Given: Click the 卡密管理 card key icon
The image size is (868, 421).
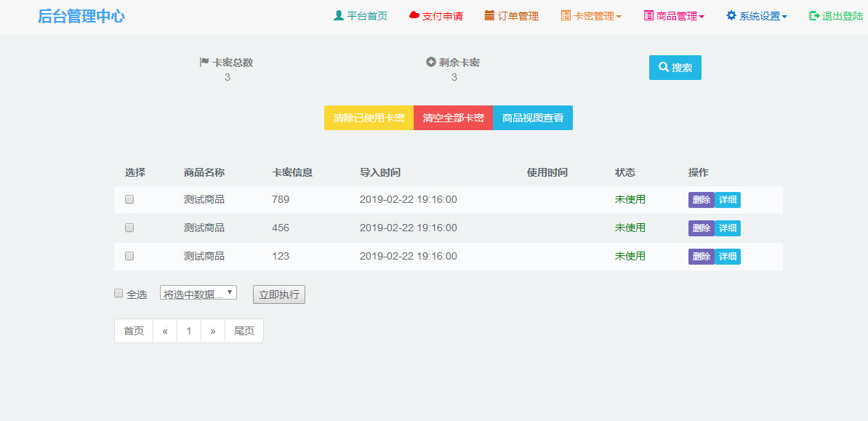Looking at the screenshot, I should 566,15.
